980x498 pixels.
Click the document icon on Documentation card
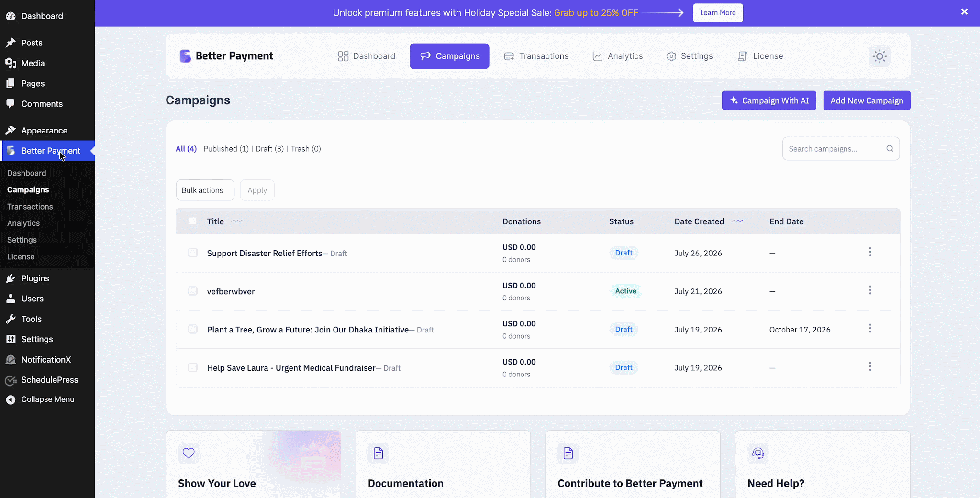379,453
